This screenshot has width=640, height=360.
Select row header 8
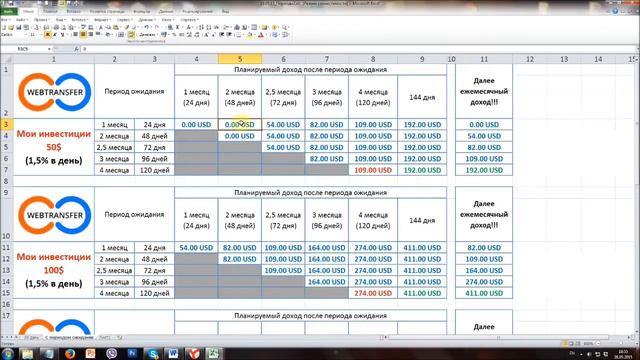(6, 181)
